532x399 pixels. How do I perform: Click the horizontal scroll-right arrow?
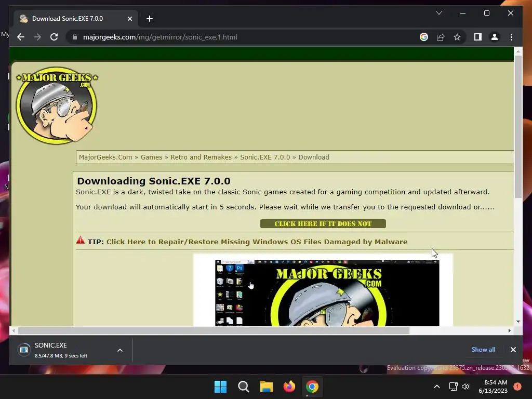click(509, 330)
